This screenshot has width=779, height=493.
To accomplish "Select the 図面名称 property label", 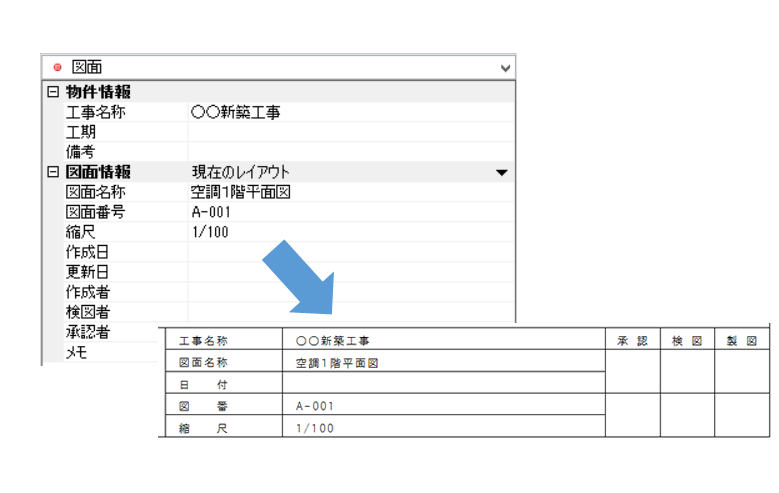I will [95, 192].
